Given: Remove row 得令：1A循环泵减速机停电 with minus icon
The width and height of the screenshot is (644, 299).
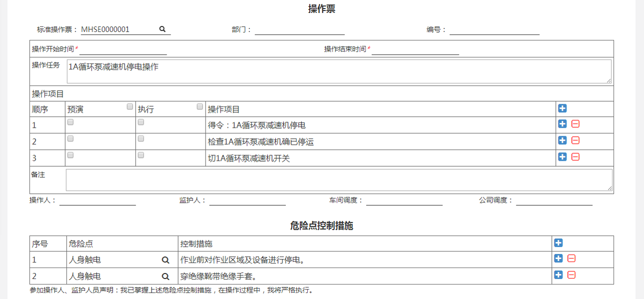Looking at the screenshot, I should tap(575, 124).
